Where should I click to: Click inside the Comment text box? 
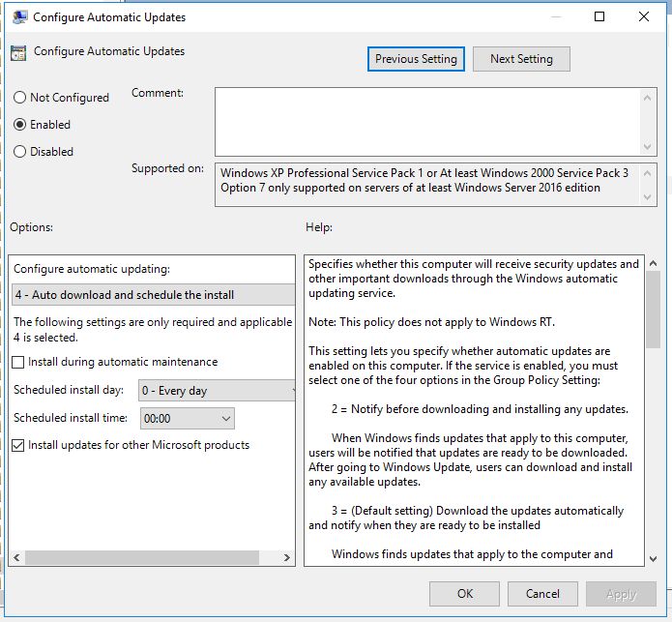(425, 121)
